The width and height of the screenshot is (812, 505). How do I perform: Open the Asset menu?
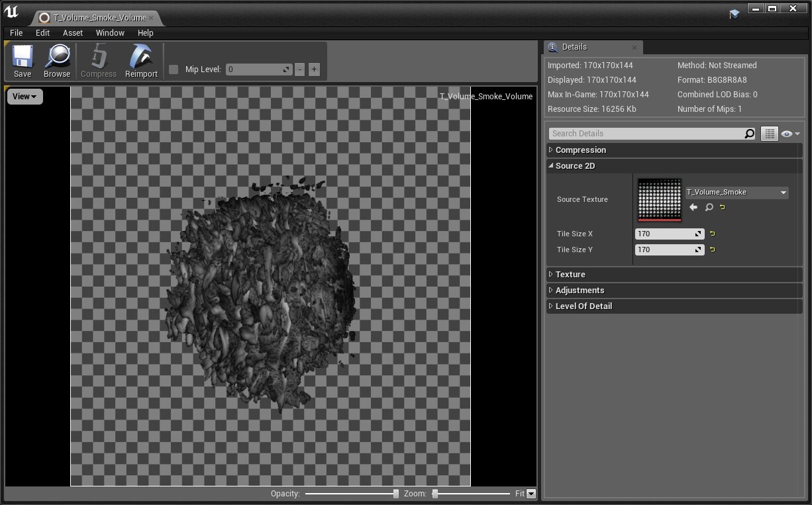73,32
